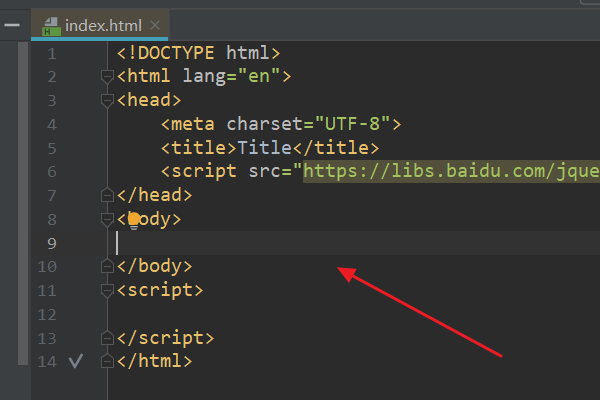This screenshot has width=600, height=400.
Task: Click line number 1 in the gutter
Action: click(x=52, y=54)
